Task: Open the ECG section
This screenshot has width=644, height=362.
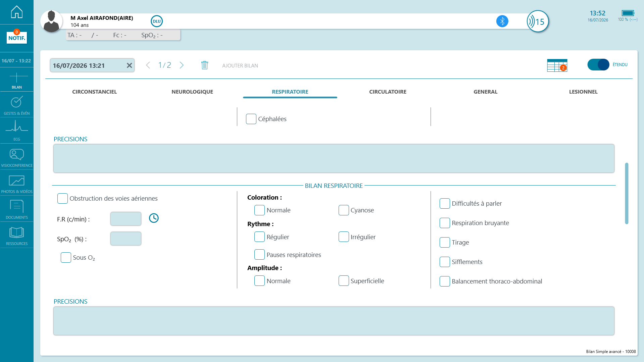Action: (x=17, y=131)
